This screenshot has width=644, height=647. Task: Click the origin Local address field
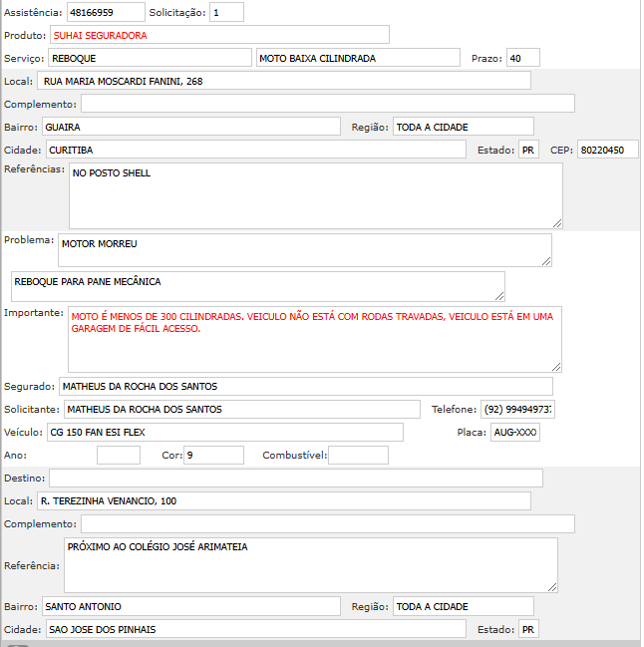283,81
